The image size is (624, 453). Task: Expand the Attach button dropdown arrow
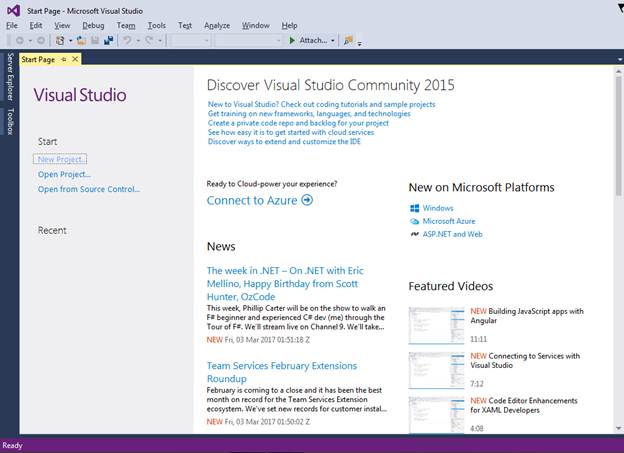coord(333,41)
